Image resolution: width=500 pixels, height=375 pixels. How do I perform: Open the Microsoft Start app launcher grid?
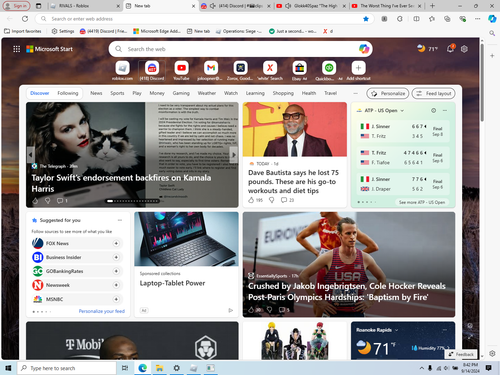click(x=16, y=49)
